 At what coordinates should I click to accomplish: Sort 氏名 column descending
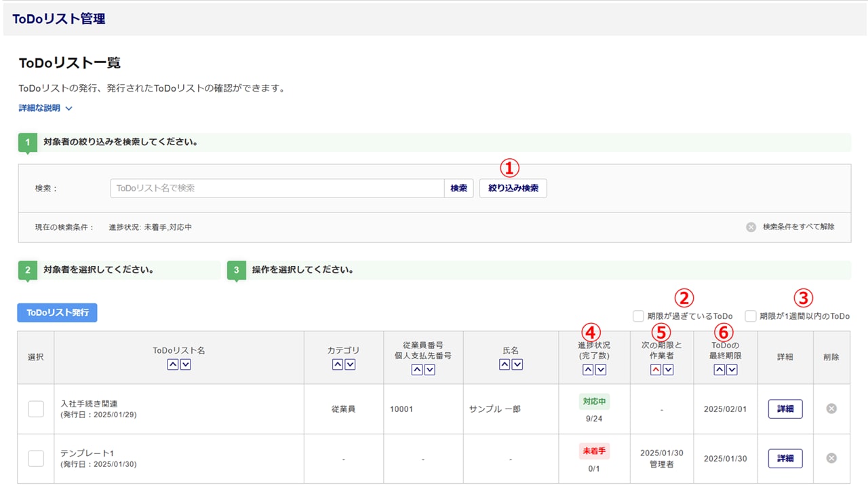click(517, 365)
